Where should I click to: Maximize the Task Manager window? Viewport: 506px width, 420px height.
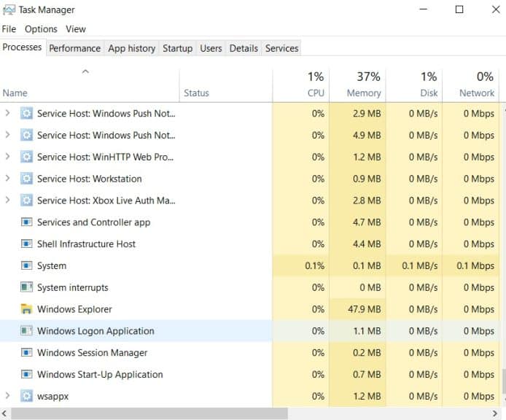(x=459, y=9)
